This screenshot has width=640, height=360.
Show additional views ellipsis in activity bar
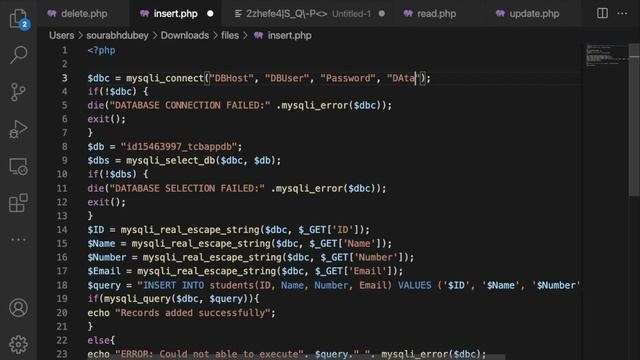[x=18, y=240]
